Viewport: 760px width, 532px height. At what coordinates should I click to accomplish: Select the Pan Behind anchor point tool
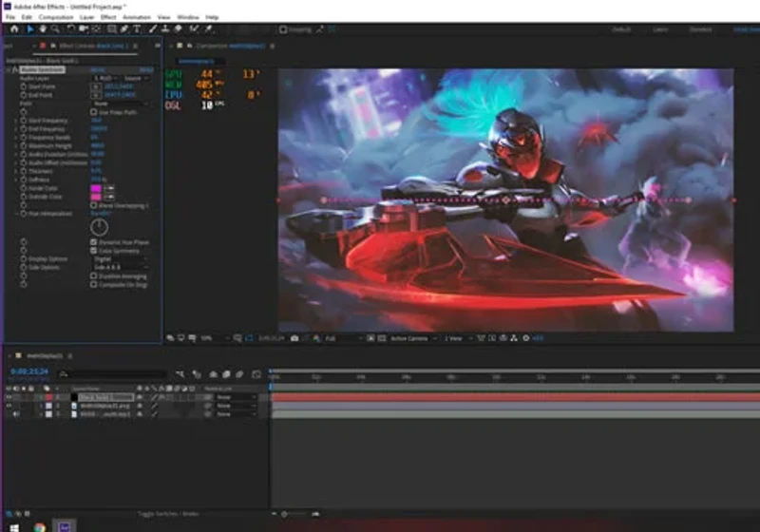pyautogui.click(x=96, y=29)
